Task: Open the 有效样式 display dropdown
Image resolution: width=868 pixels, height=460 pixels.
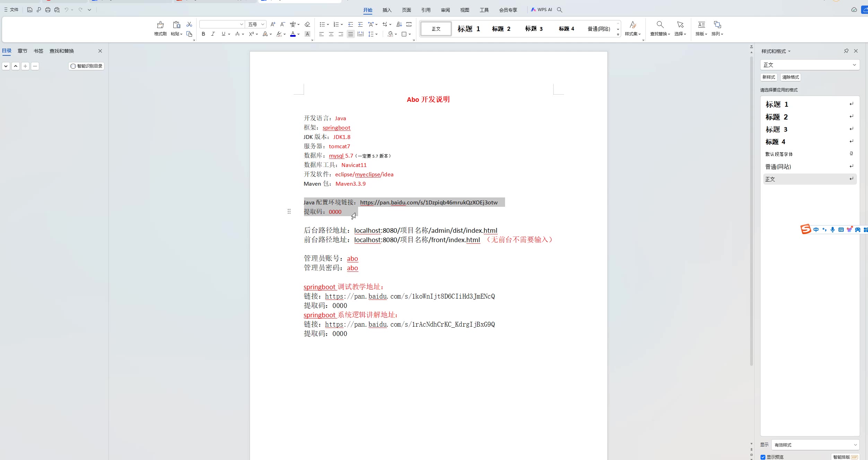Action: click(x=815, y=445)
